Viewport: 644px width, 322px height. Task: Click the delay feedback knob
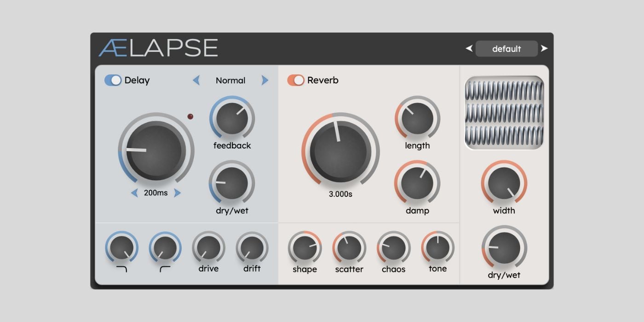(232, 119)
